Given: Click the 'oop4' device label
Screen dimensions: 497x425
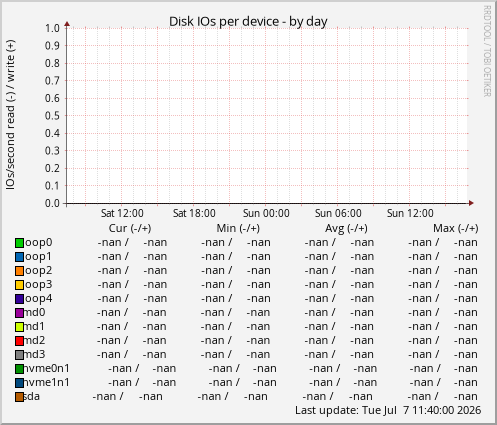Looking at the screenshot, I should point(38,299).
